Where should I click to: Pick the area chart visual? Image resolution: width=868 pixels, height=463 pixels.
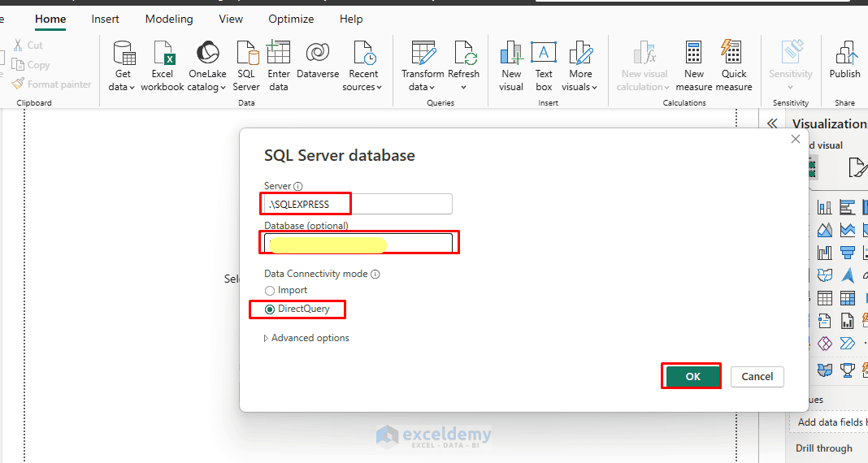[x=824, y=230]
